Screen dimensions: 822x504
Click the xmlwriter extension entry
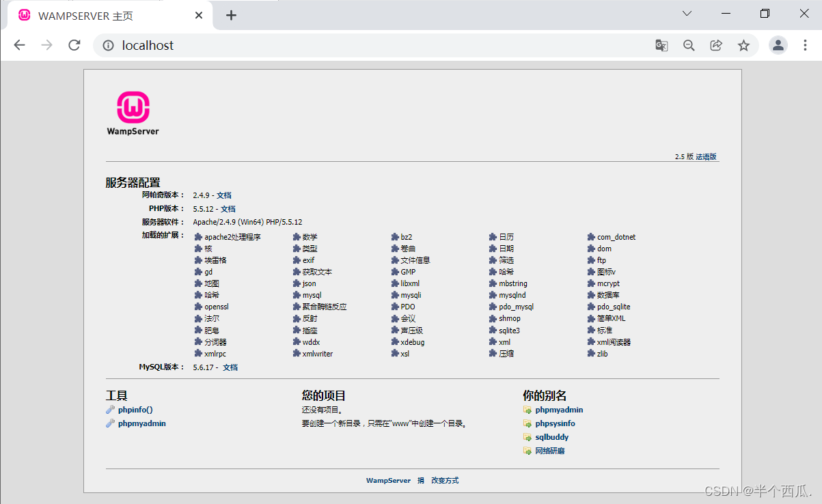318,354
